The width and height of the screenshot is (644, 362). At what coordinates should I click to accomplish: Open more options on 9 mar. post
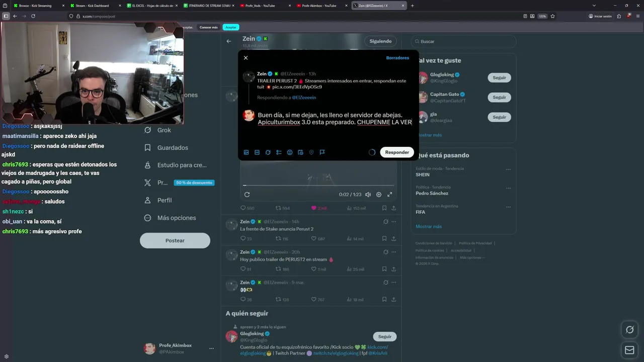394,283
